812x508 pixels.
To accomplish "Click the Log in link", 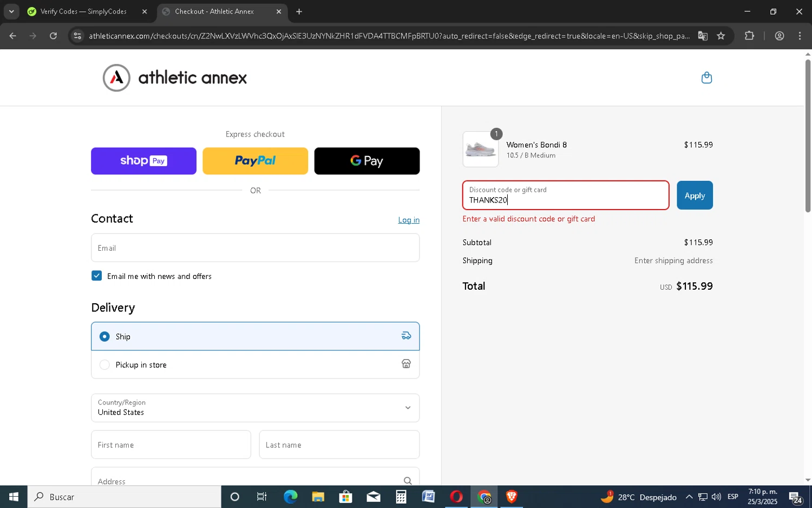I will pos(409,220).
